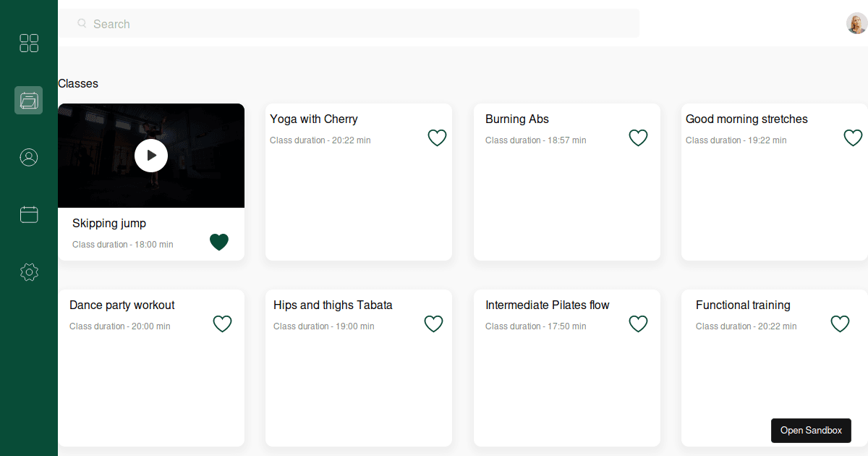The image size is (868, 456).
Task: Favorite the Intermediate Pilates flow class
Action: (x=638, y=324)
